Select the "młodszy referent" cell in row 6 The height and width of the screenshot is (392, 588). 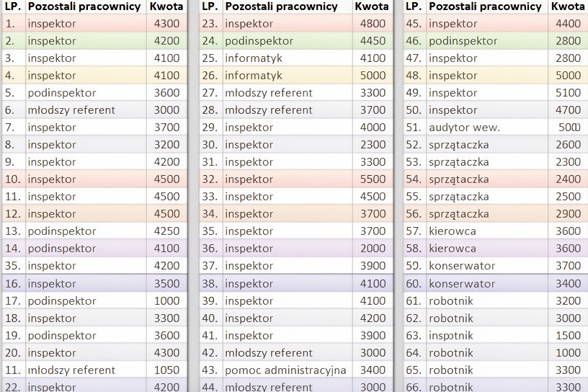70,110
